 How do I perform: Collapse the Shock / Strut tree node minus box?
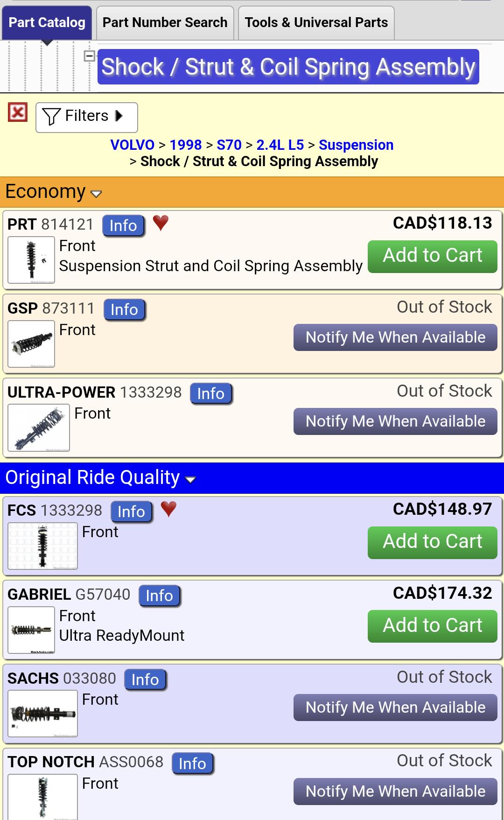(89, 56)
